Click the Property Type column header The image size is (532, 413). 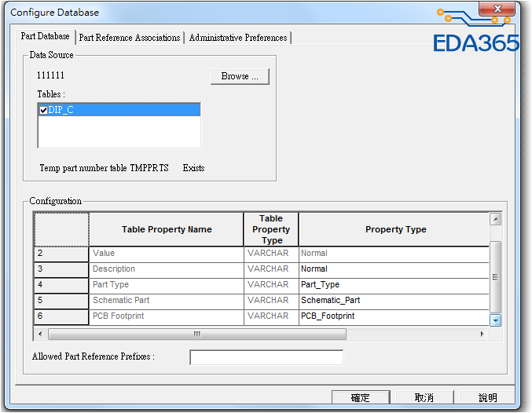394,229
